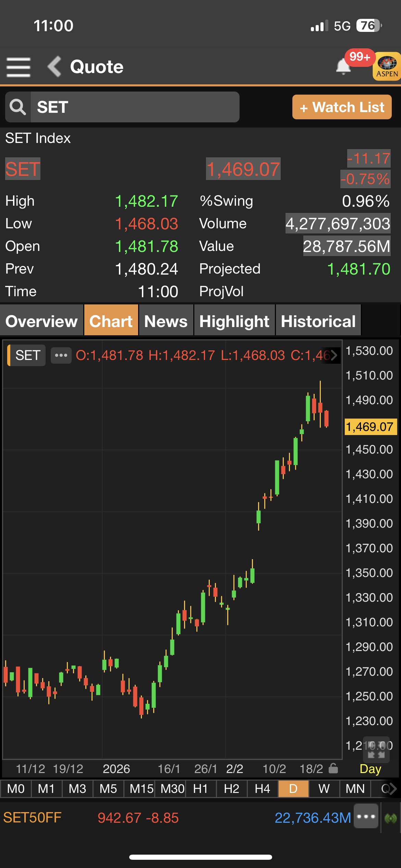401x868 pixels.
Task: Expand the OHLC legend arrow
Action: tap(333, 355)
